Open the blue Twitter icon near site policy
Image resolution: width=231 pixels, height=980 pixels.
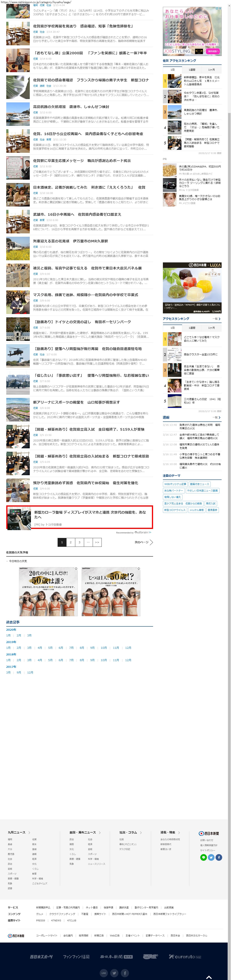coord(211,857)
